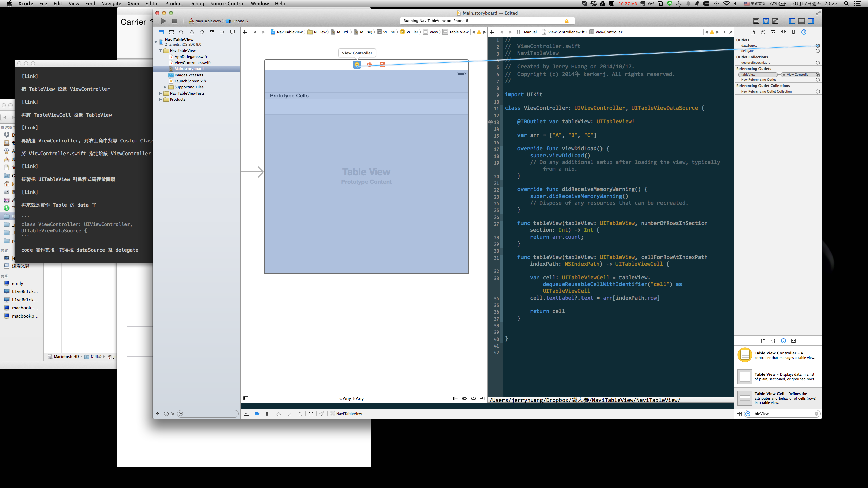Switch to the Assistant editor mode
Screen dimensions: 868x488
(766, 21)
